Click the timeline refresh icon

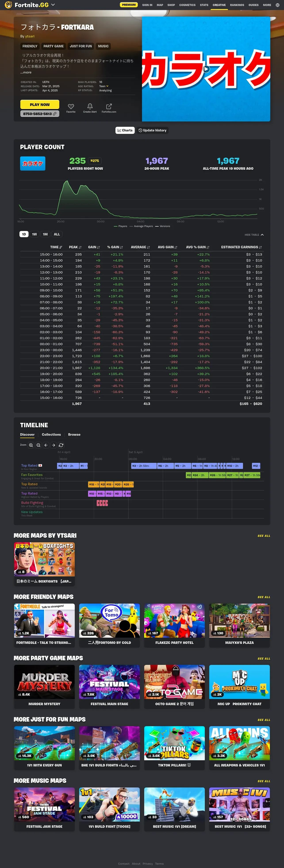(x=61, y=445)
